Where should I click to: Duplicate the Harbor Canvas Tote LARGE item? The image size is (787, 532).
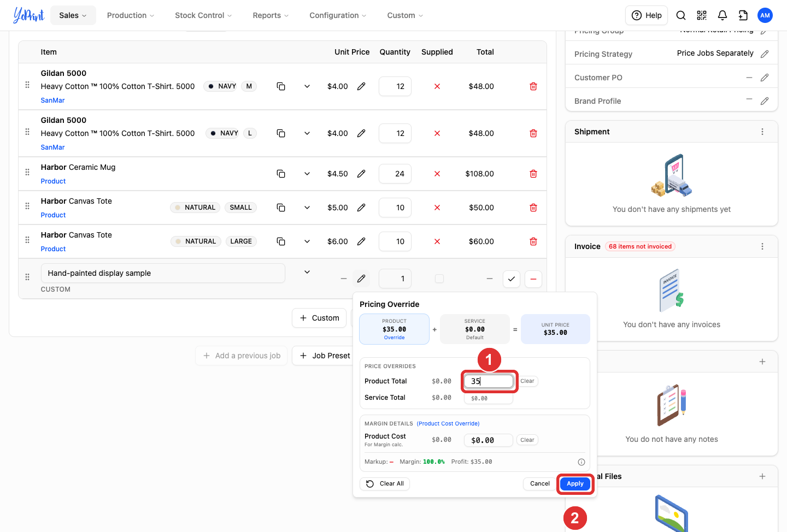coord(281,241)
